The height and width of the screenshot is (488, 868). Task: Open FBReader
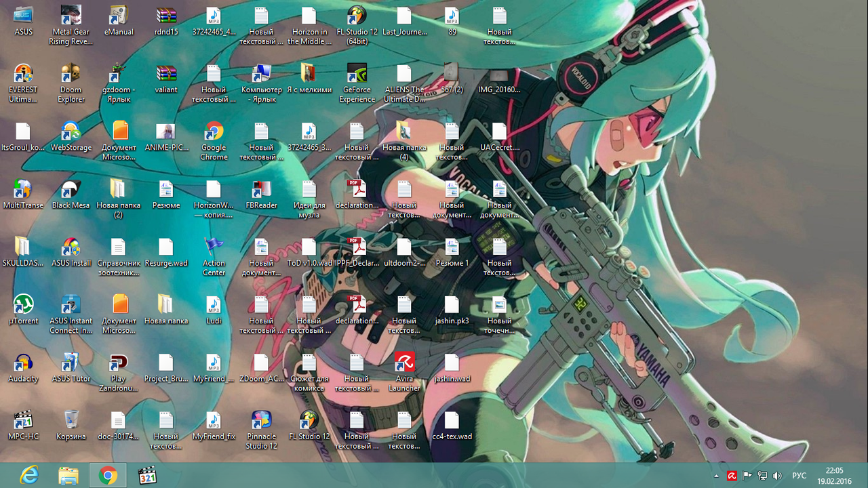coord(262,194)
